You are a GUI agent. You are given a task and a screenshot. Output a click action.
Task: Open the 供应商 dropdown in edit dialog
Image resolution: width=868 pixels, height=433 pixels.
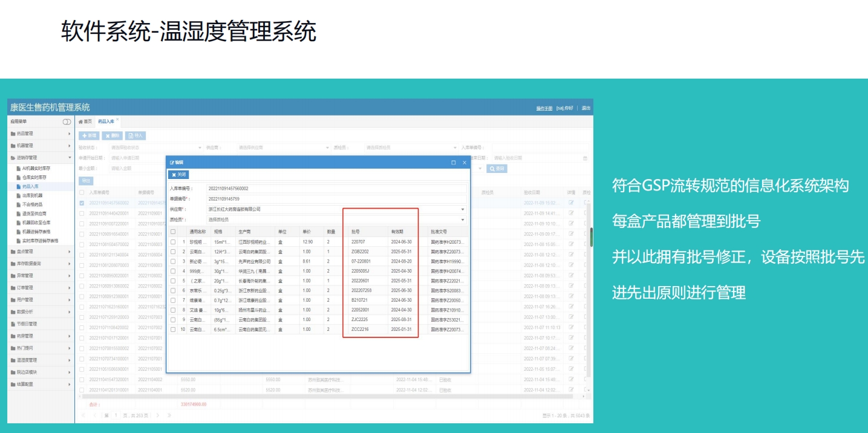click(x=463, y=209)
